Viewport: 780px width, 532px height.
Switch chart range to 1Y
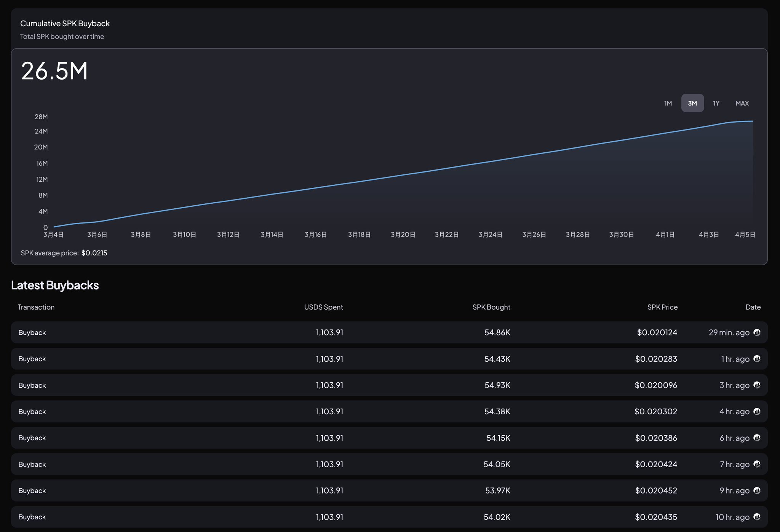point(716,103)
